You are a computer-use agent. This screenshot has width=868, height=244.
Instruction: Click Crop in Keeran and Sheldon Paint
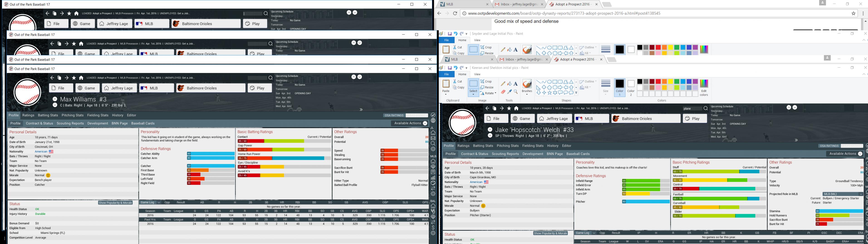(486, 82)
